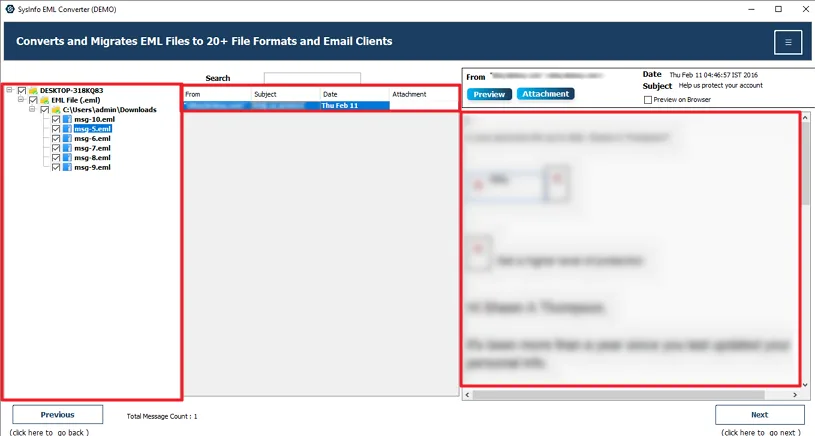Click inside the Search input field
Image resolution: width=815 pixels, height=436 pixels.
pos(312,78)
